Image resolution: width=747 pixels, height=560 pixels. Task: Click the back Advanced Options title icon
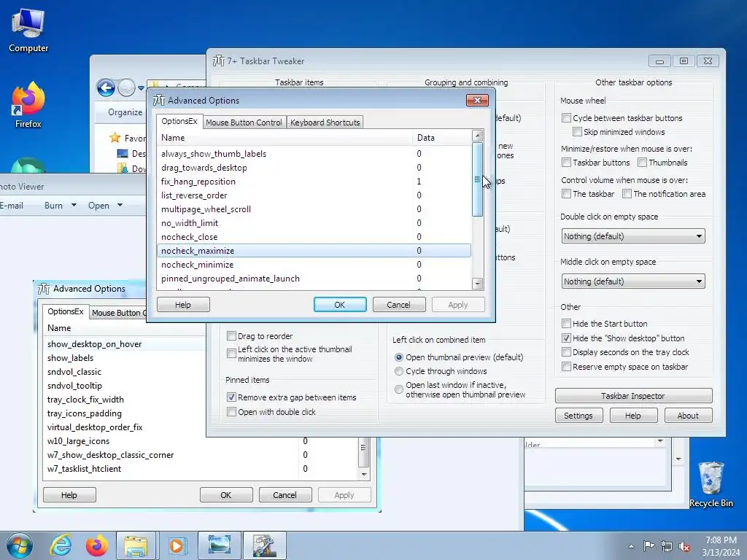click(44, 289)
